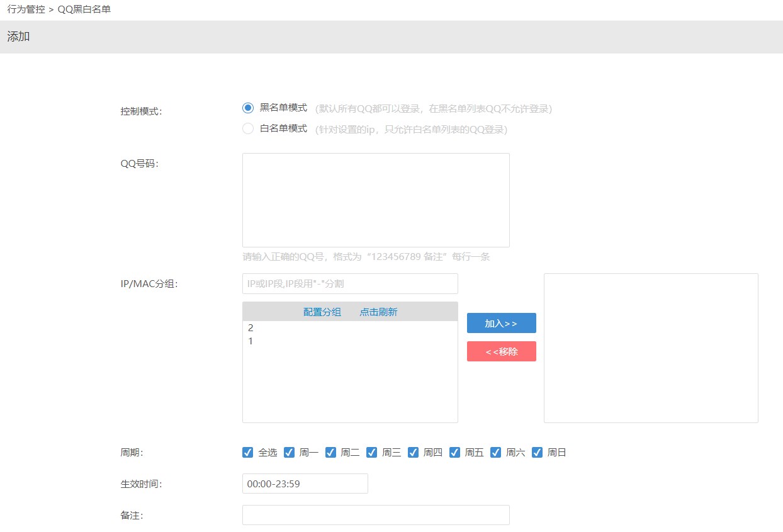Disable the 周四 checkbox
This screenshot has width=783, height=532.
click(x=414, y=453)
